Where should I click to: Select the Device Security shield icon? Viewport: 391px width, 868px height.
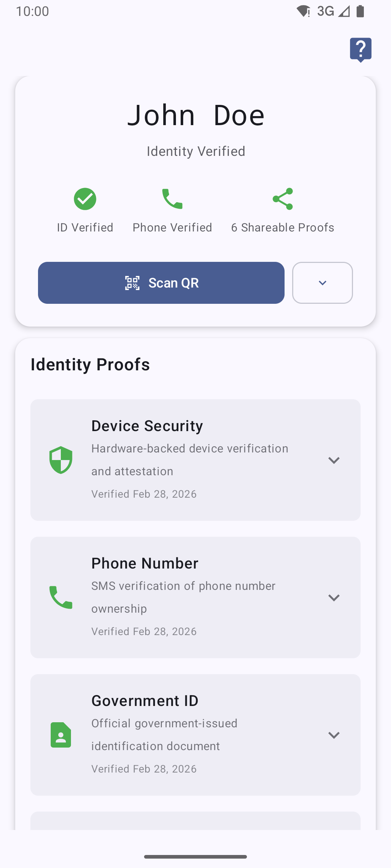[x=61, y=459]
